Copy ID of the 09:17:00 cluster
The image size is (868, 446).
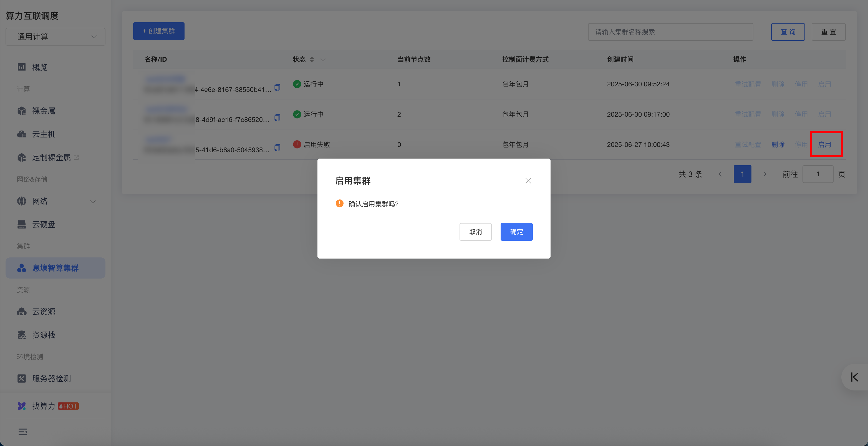tap(277, 118)
